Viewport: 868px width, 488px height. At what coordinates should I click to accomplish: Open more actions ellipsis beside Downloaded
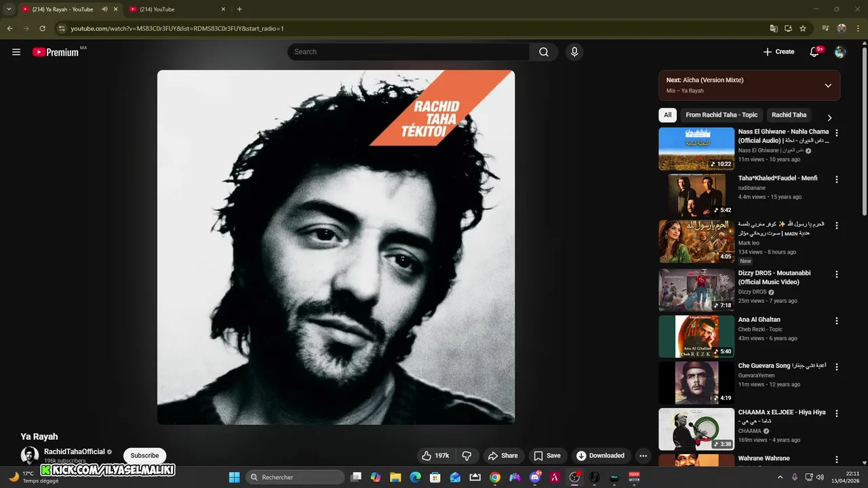[643, 455]
